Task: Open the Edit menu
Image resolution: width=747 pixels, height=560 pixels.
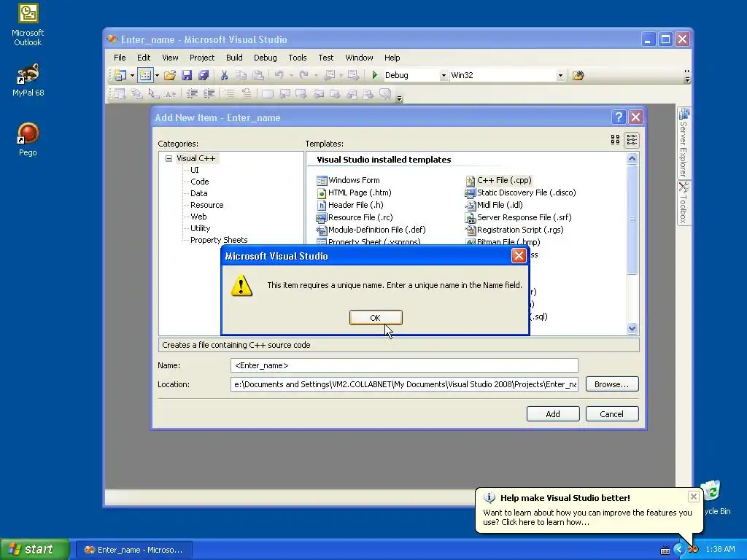Action: tap(144, 58)
